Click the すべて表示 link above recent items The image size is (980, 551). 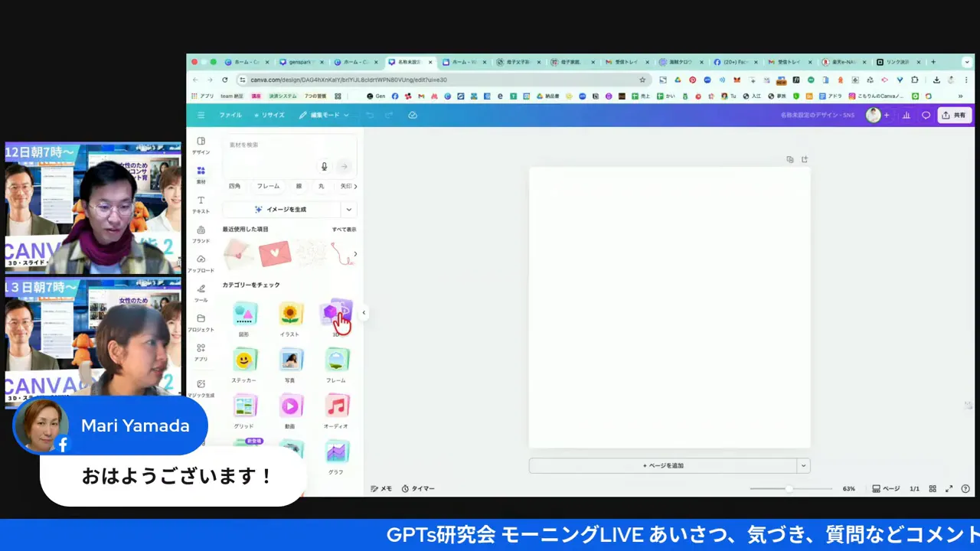tap(344, 229)
